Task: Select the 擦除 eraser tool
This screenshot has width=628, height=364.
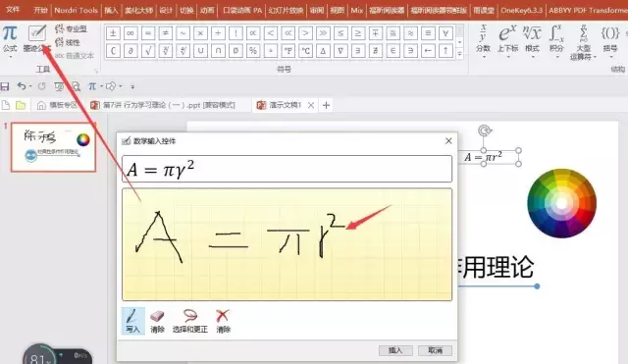Action: pos(157,321)
